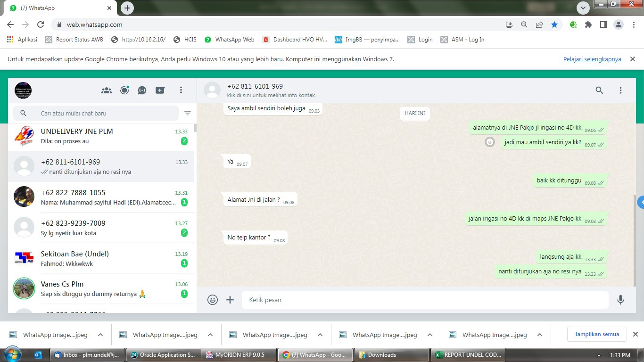Expand second WhatsApp Image download chevron
This screenshot has height=362, width=644.
pyautogui.click(x=210, y=335)
